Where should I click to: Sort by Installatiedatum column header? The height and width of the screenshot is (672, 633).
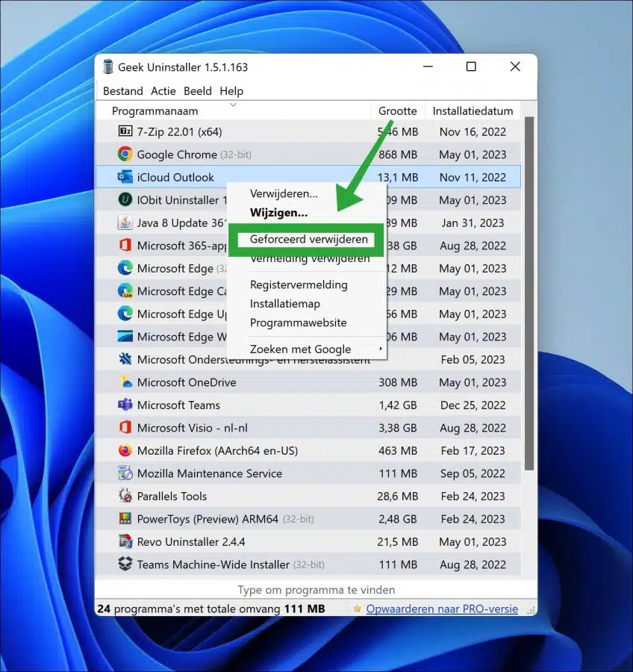coord(473,111)
